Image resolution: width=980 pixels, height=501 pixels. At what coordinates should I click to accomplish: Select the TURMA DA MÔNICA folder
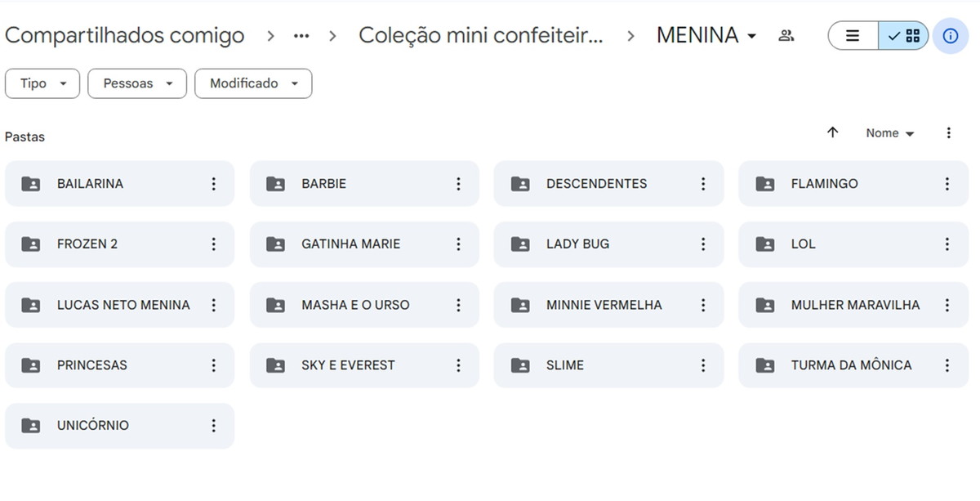click(853, 365)
